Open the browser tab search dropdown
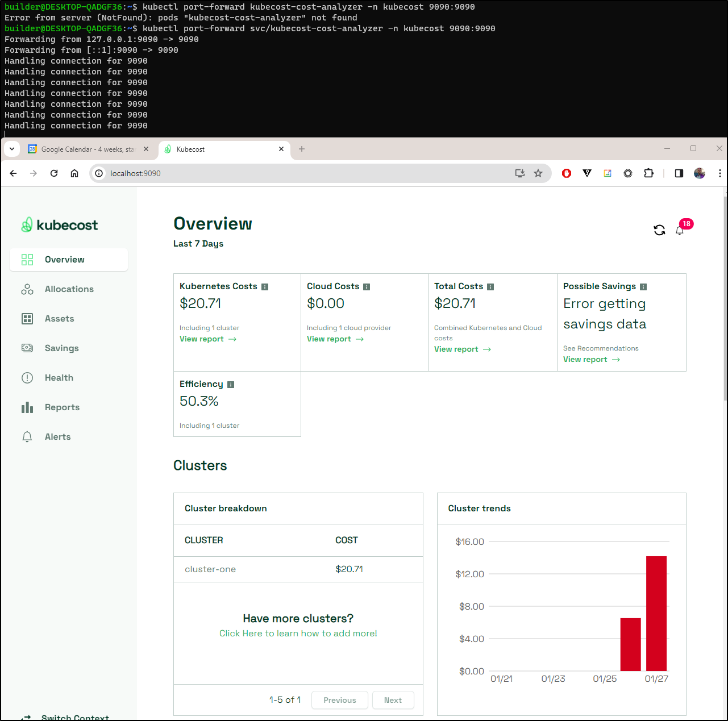 tap(12, 149)
